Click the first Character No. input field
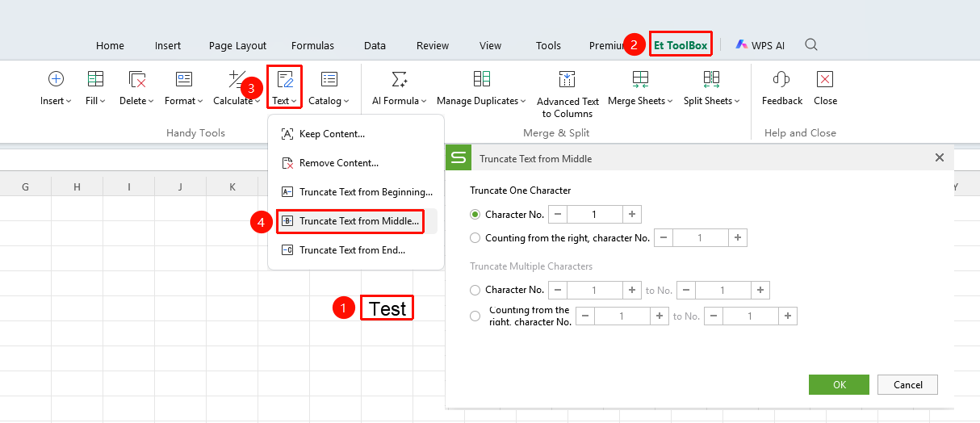Image resolution: width=980 pixels, height=423 pixels. point(595,215)
